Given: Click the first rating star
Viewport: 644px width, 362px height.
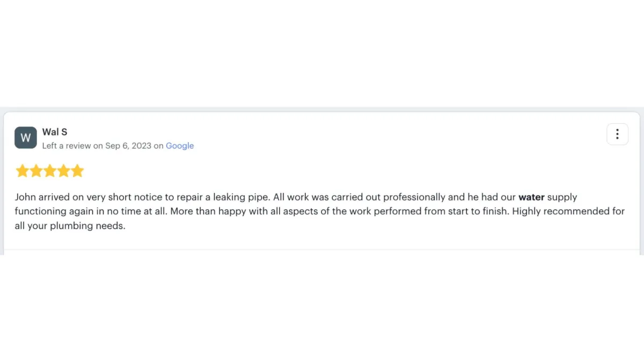Looking at the screenshot, I should 22,171.
